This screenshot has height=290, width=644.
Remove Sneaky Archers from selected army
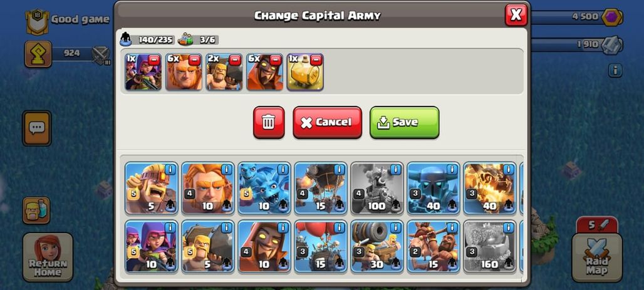point(154,60)
